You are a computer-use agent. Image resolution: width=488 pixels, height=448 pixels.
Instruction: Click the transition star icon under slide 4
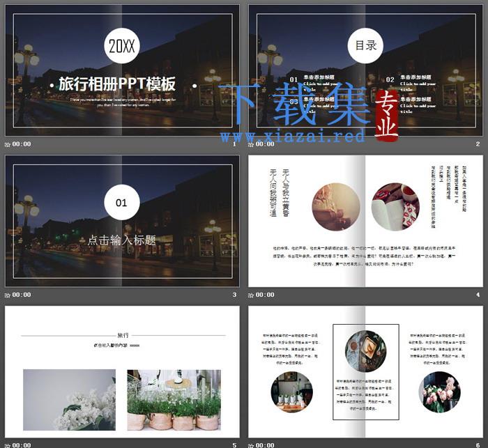click(251, 295)
